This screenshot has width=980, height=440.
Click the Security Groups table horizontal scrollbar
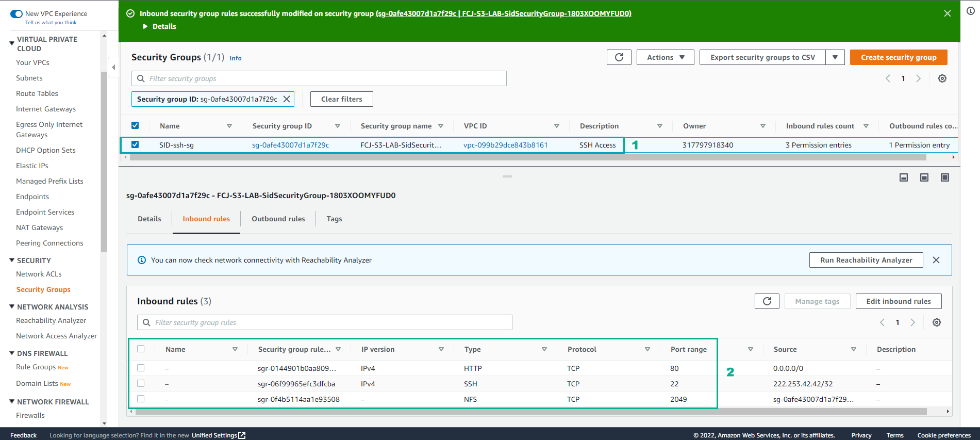(x=527, y=157)
